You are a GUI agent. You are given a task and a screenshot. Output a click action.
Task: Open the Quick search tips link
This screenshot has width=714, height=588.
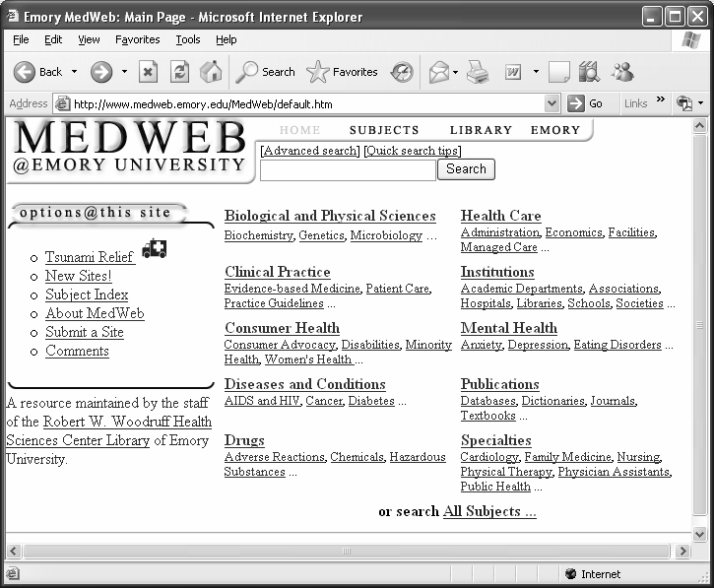tap(413, 151)
